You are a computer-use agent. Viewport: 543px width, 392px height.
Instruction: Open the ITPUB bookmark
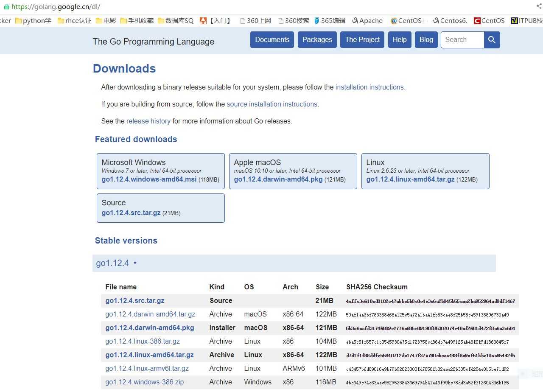click(527, 20)
